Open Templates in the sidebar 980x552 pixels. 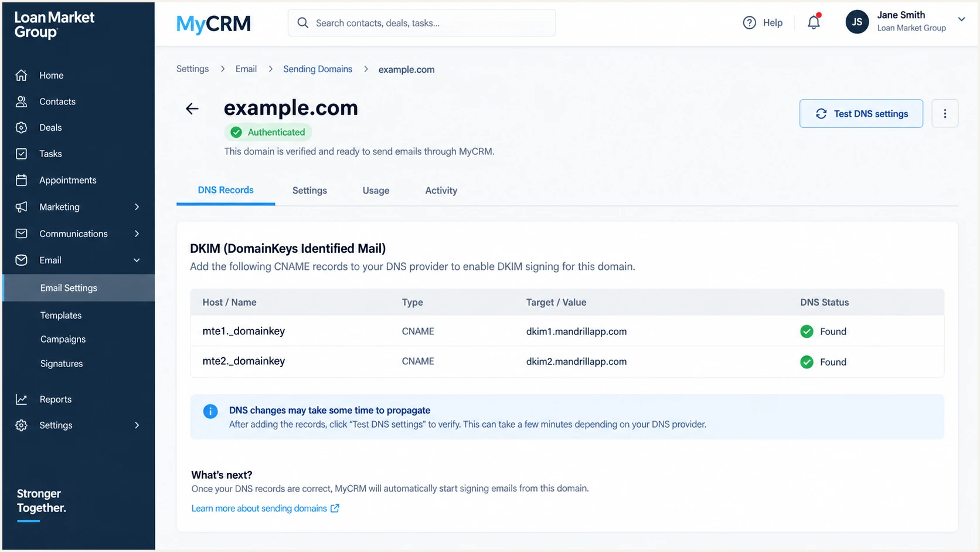61,316
